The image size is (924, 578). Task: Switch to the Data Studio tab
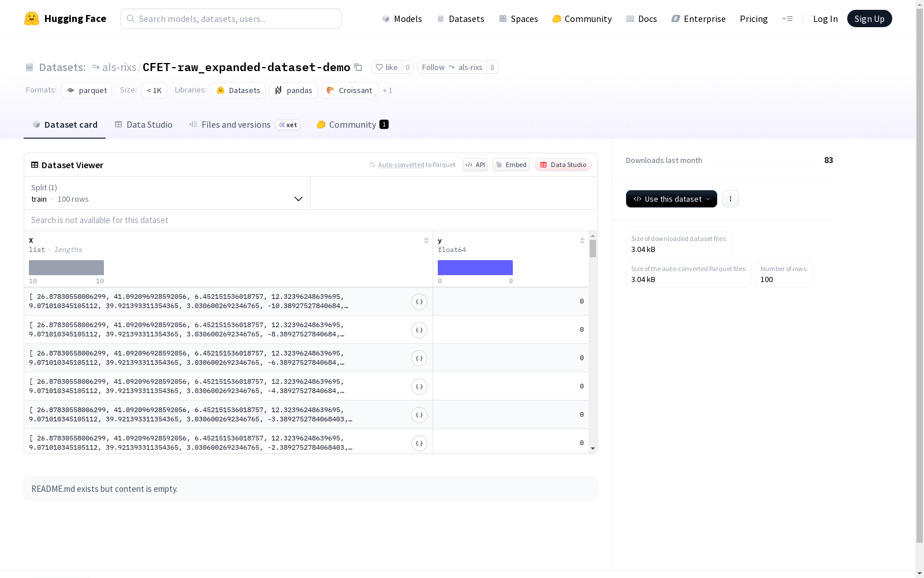143,125
